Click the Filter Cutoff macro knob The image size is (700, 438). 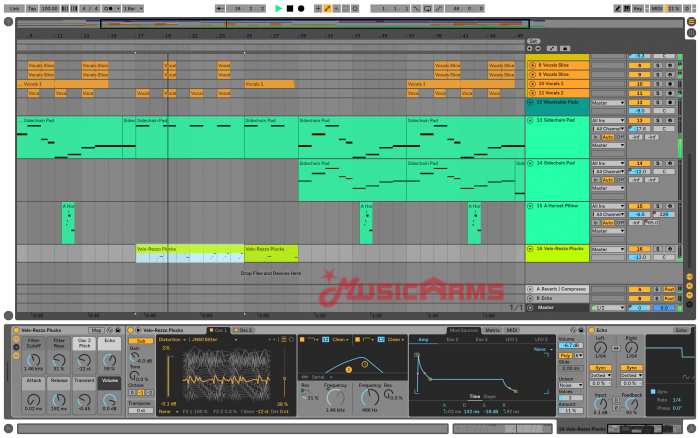[34, 357]
